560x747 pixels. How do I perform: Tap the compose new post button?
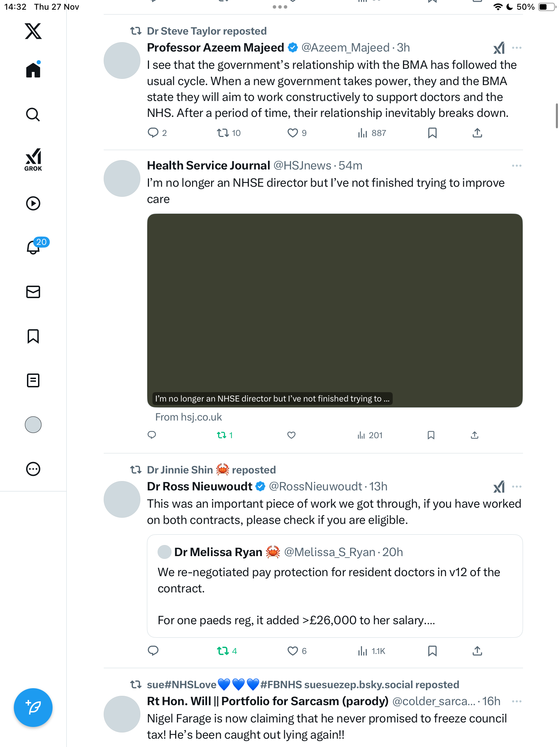click(33, 708)
